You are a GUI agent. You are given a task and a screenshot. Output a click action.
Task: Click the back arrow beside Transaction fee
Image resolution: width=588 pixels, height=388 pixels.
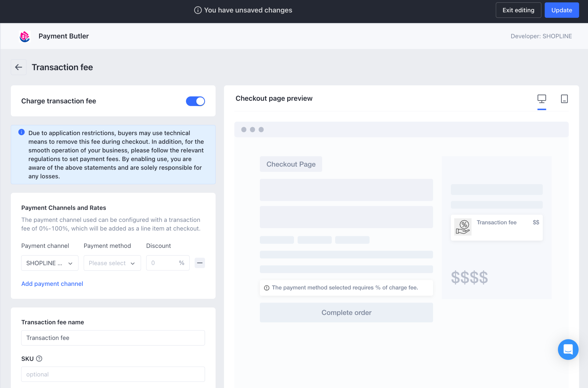coord(19,67)
